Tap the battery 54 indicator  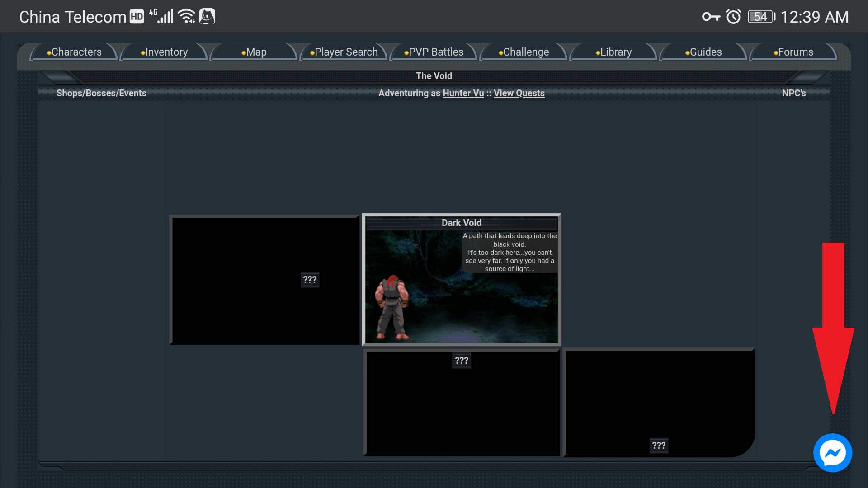[762, 17]
